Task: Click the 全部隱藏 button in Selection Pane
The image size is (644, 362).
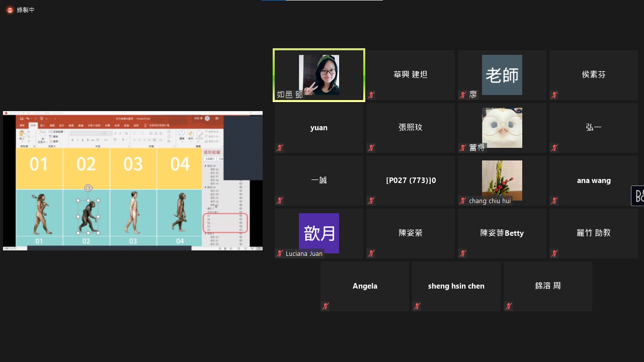Action: (220, 158)
